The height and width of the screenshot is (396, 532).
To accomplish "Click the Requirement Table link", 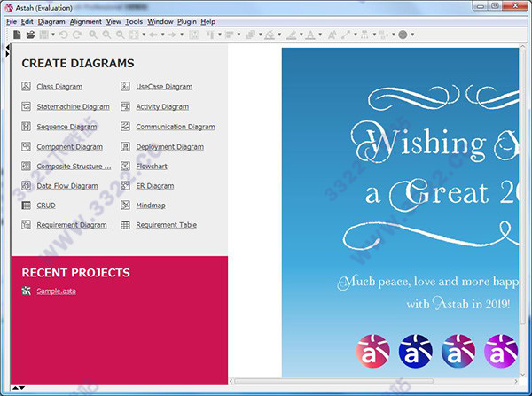I will (167, 225).
